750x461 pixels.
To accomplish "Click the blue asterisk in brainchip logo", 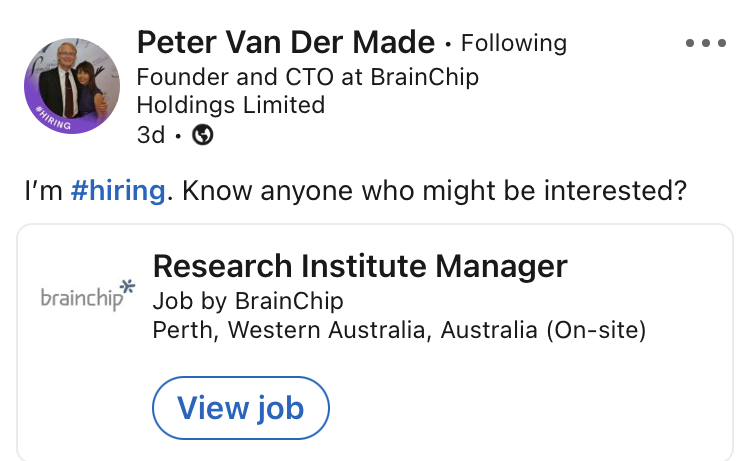I will [x=127, y=286].
